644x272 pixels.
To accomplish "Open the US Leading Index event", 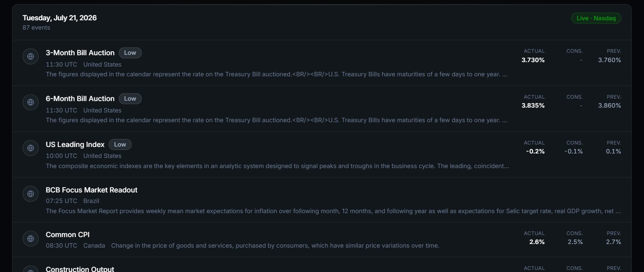I will pyautogui.click(x=75, y=145).
